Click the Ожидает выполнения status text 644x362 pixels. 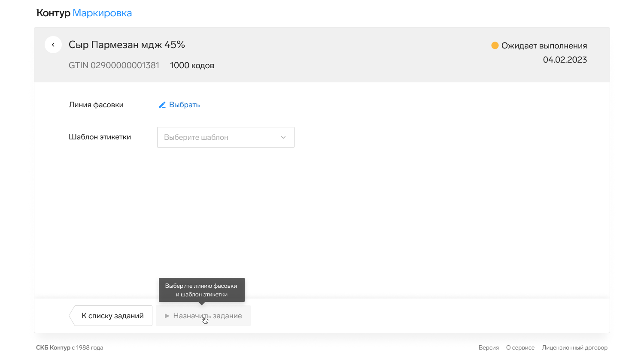[x=544, y=45]
